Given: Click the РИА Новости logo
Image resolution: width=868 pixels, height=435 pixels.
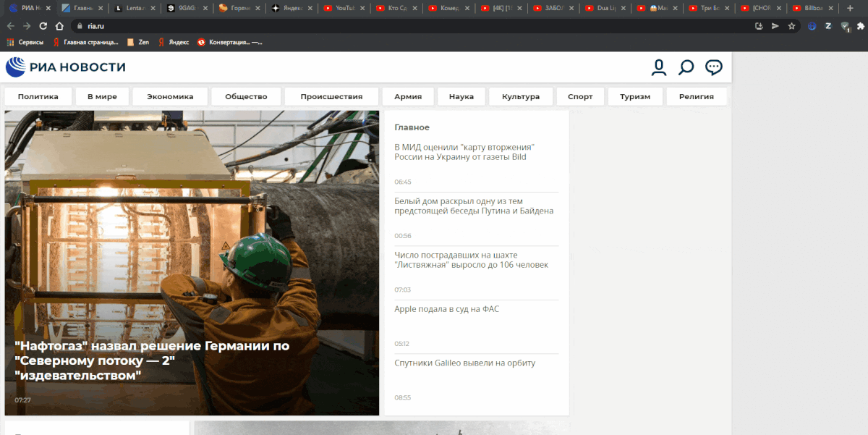Looking at the screenshot, I should click(66, 67).
